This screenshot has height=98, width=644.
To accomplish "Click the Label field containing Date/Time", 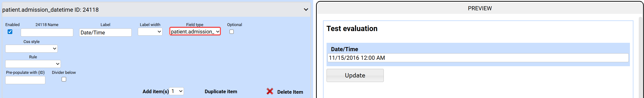I will tap(105, 33).
